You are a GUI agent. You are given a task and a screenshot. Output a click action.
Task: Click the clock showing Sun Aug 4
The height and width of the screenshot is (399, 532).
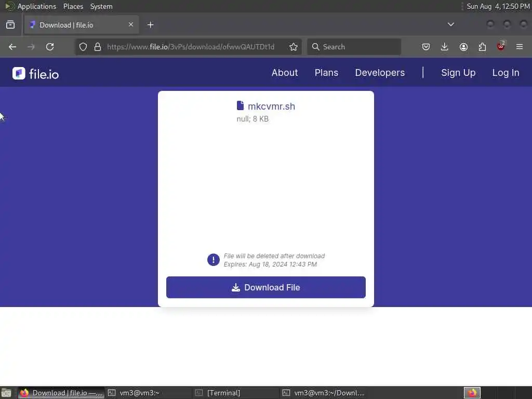(x=498, y=6)
